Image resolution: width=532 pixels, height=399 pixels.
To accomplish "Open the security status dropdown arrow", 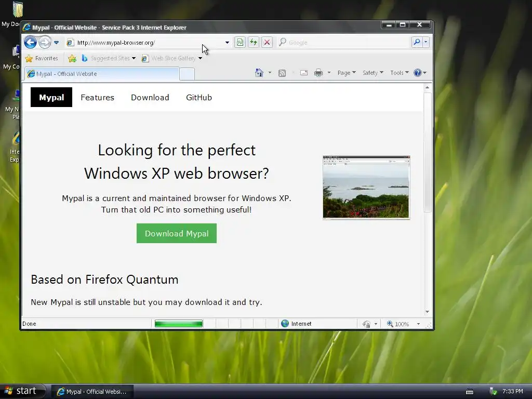I will tap(376, 324).
